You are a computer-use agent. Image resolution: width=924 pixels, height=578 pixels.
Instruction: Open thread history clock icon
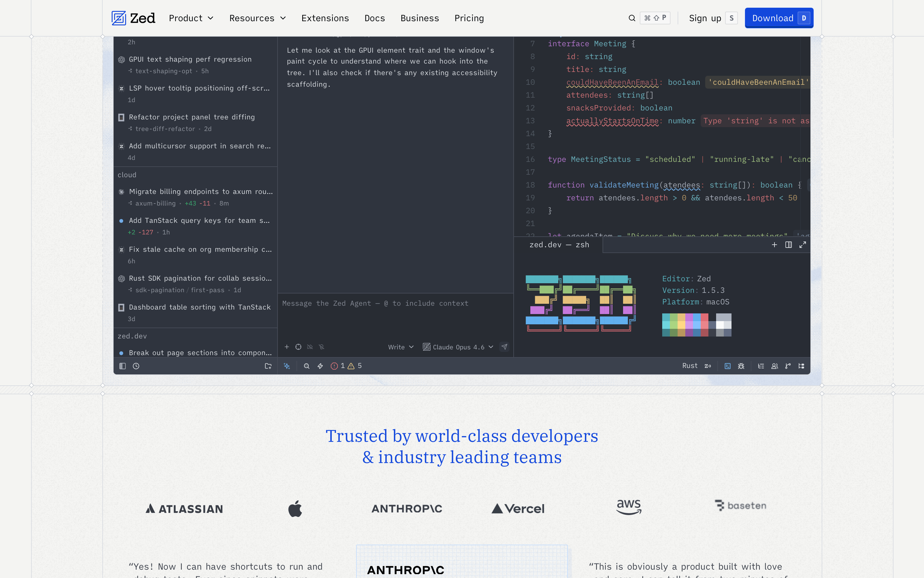point(136,366)
